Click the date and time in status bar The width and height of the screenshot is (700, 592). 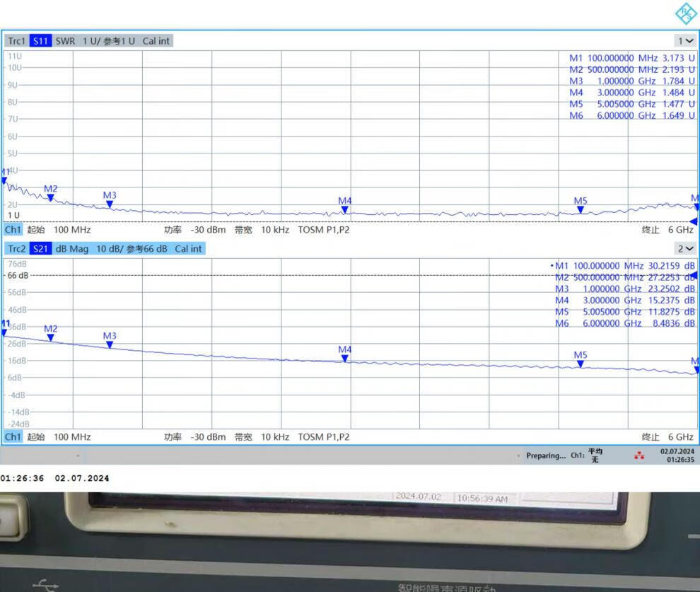coord(677,455)
